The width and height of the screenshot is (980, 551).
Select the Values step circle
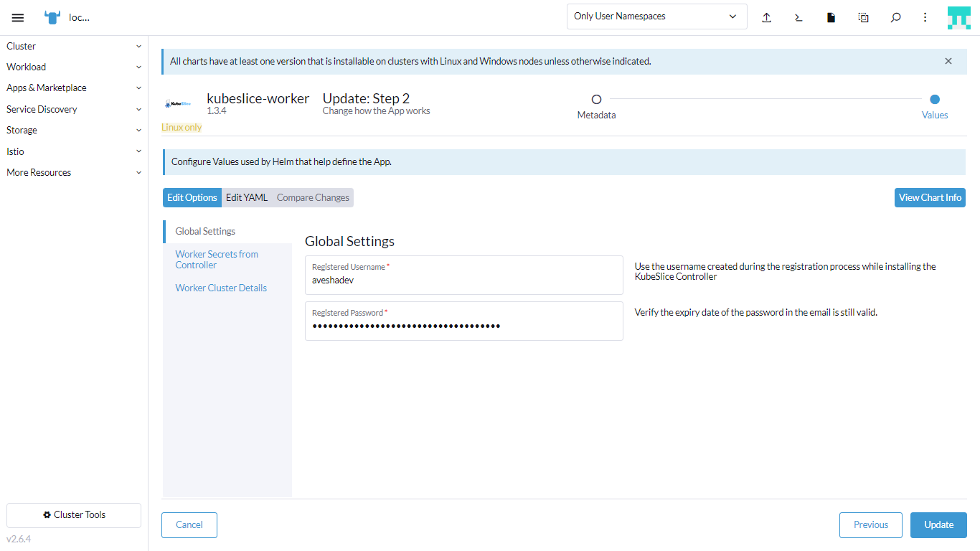pyautogui.click(x=935, y=100)
